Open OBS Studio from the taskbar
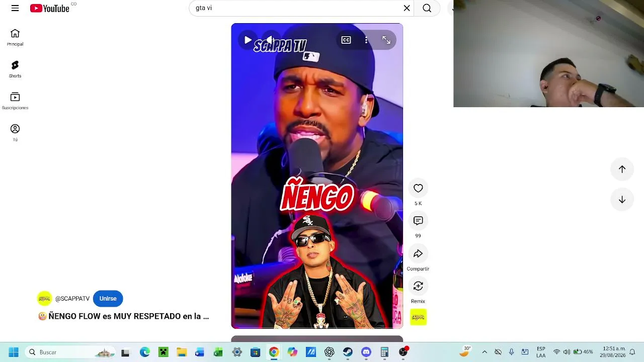 (x=403, y=352)
